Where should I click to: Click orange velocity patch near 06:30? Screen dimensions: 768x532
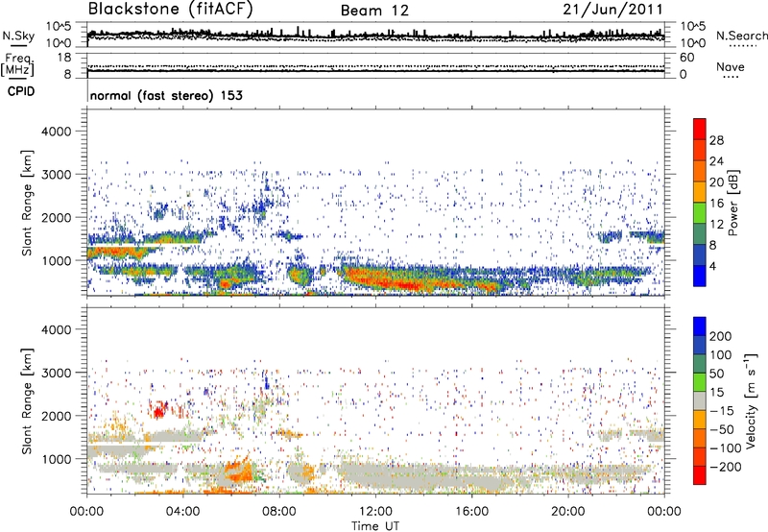pos(239,472)
